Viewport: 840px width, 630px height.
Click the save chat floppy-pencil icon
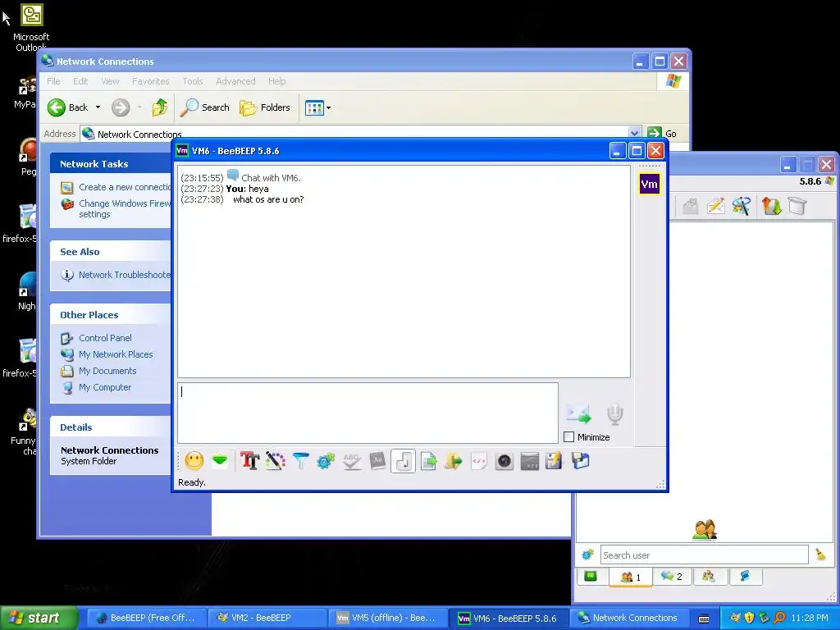(555, 461)
